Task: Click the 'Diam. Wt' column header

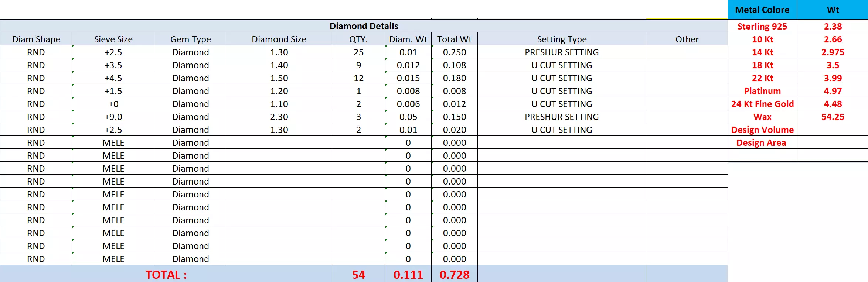Action: [x=408, y=39]
